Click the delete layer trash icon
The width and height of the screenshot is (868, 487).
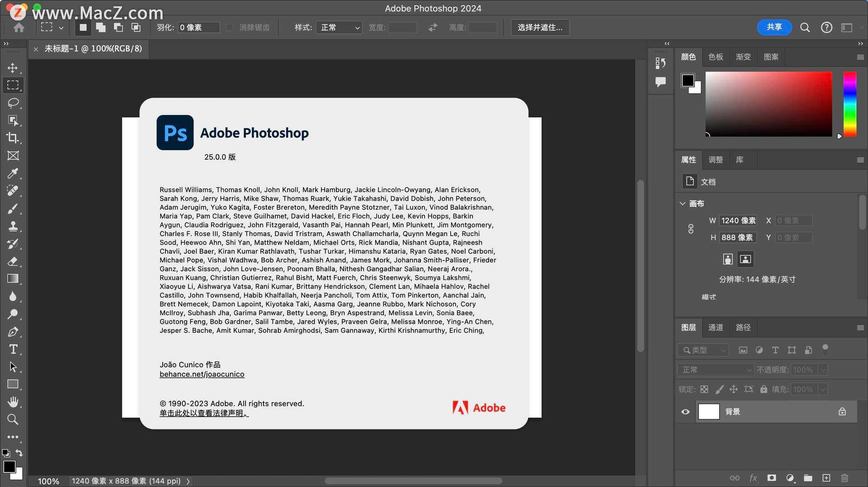click(x=844, y=478)
